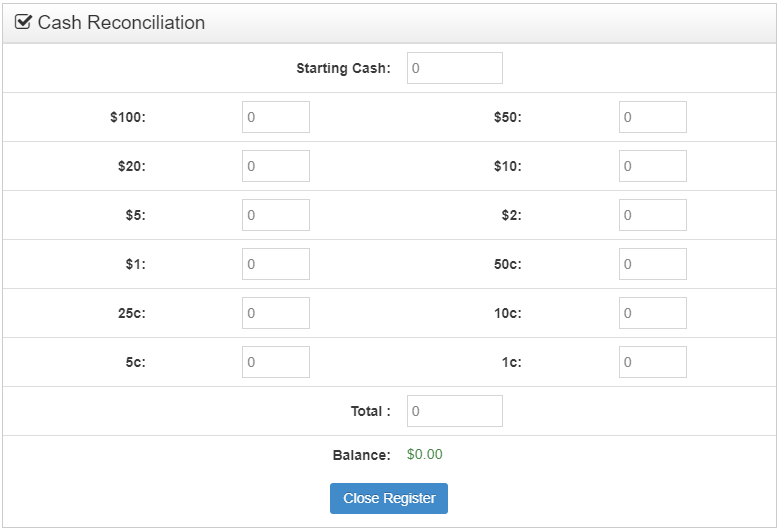Viewport: 780px width, 530px height.
Task: Click the 5c coin count input
Action: pos(275,362)
